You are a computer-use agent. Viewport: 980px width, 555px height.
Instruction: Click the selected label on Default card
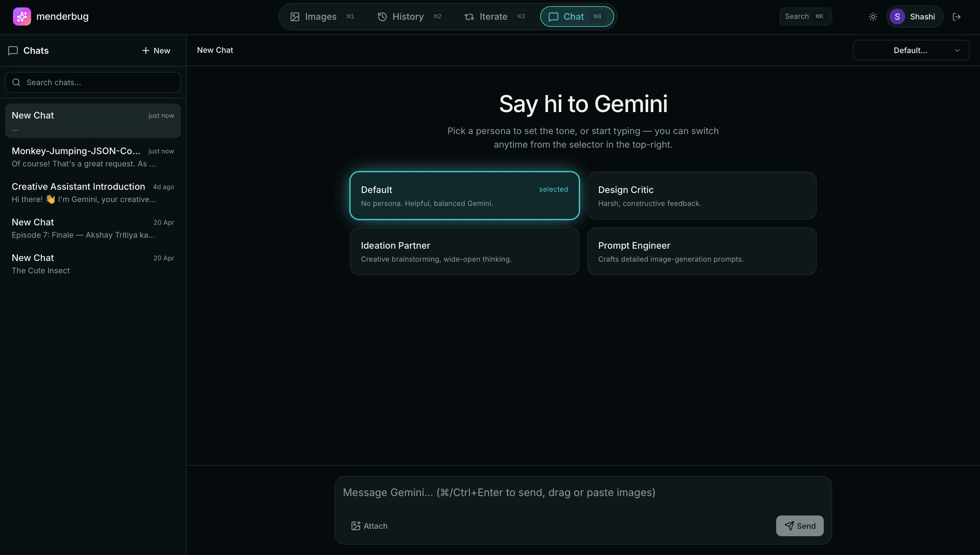pos(553,189)
